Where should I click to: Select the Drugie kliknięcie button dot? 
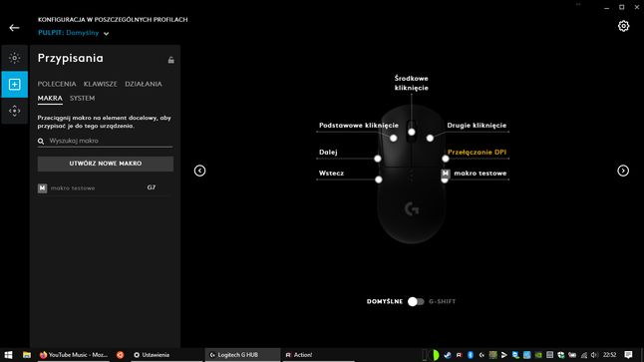coord(430,138)
